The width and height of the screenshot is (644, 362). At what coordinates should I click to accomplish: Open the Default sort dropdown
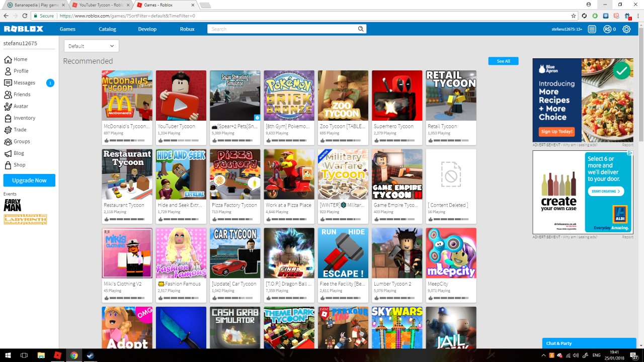coord(92,46)
